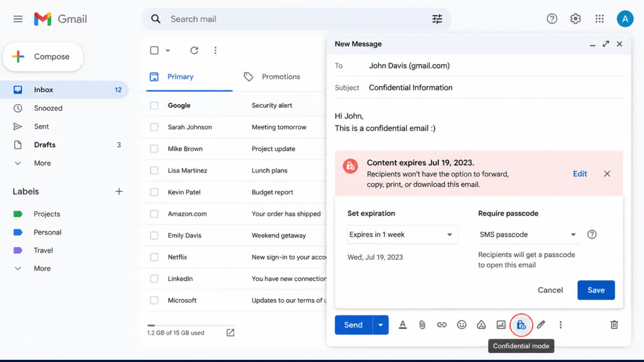644x362 pixels.
Task: Show search options filter icon
Action: (437, 19)
